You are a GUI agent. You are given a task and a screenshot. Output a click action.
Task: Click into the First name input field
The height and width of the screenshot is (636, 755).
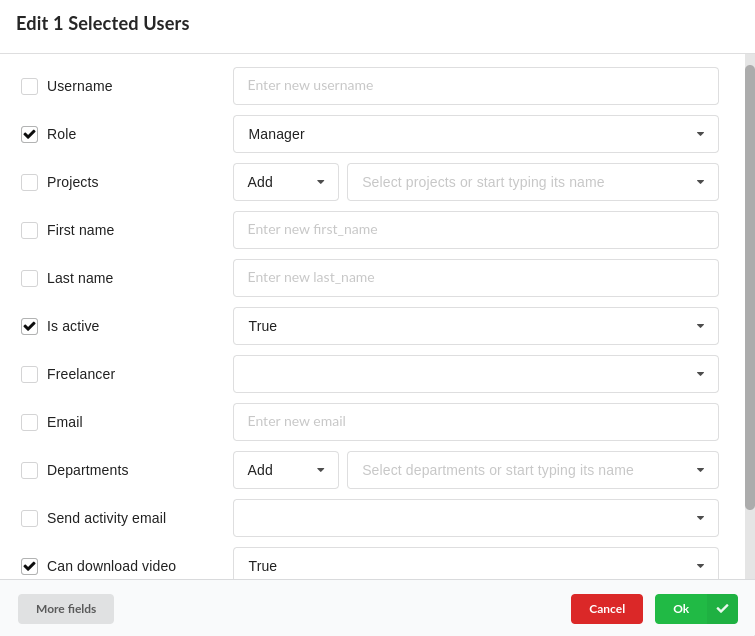(475, 230)
